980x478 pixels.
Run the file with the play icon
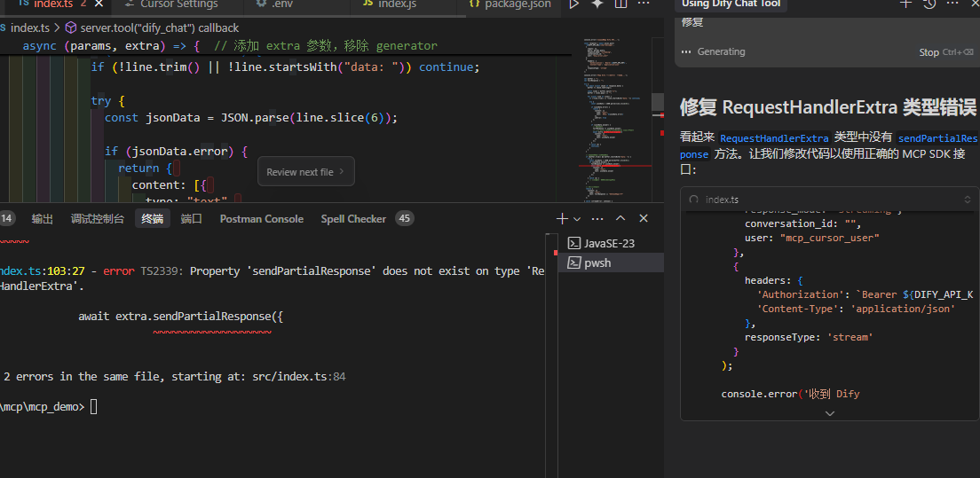point(573,4)
